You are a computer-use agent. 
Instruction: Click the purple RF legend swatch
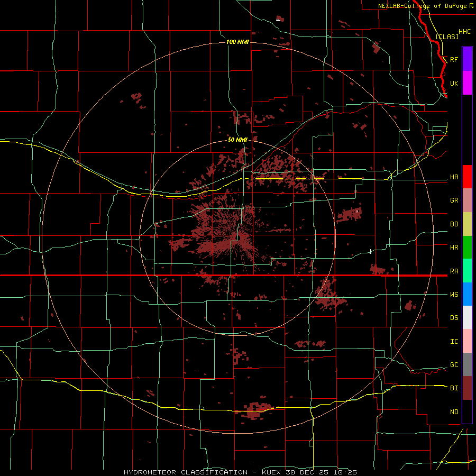click(467, 59)
